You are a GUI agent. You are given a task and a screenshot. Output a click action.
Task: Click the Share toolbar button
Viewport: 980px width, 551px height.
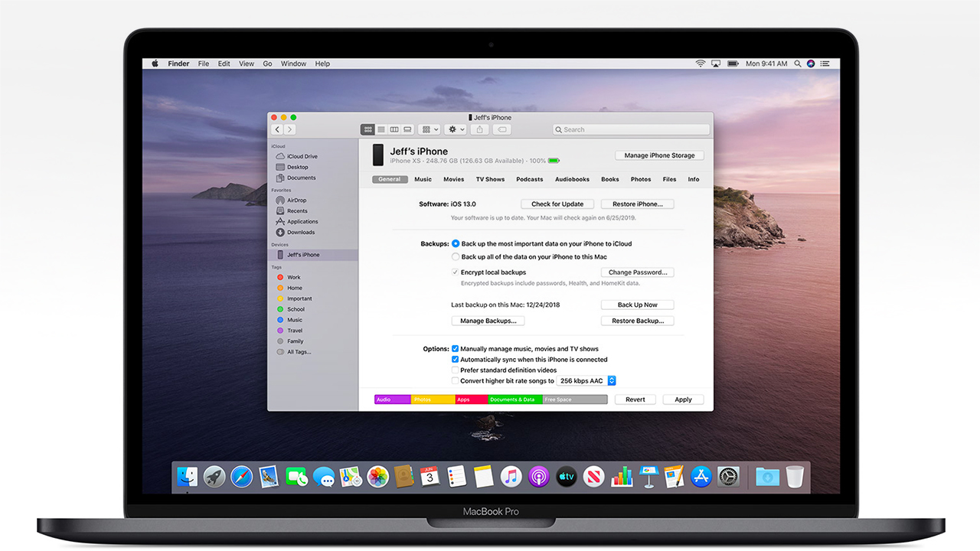480,130
